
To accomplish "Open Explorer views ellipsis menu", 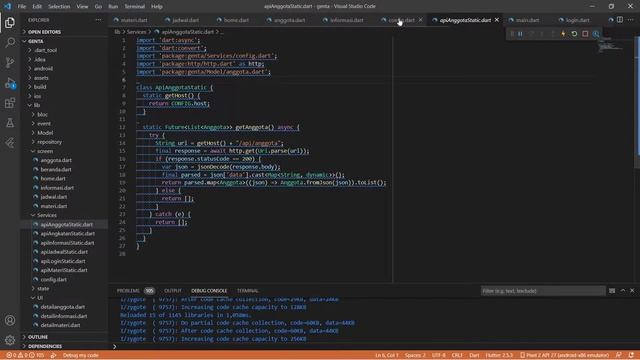I will pyautogui.click(x=98, y=20).
